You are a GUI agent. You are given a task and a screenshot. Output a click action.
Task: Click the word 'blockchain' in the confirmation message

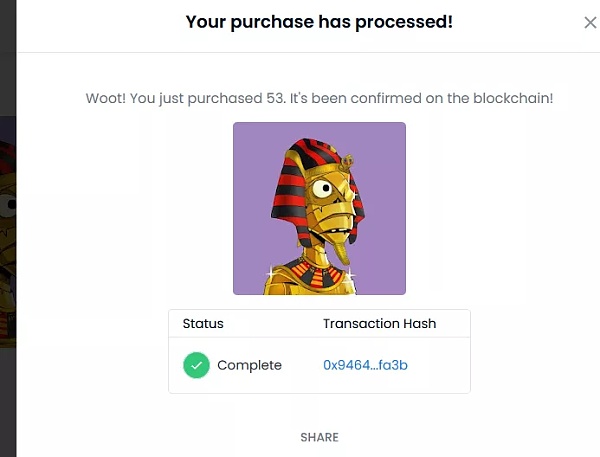click(516, 98)
